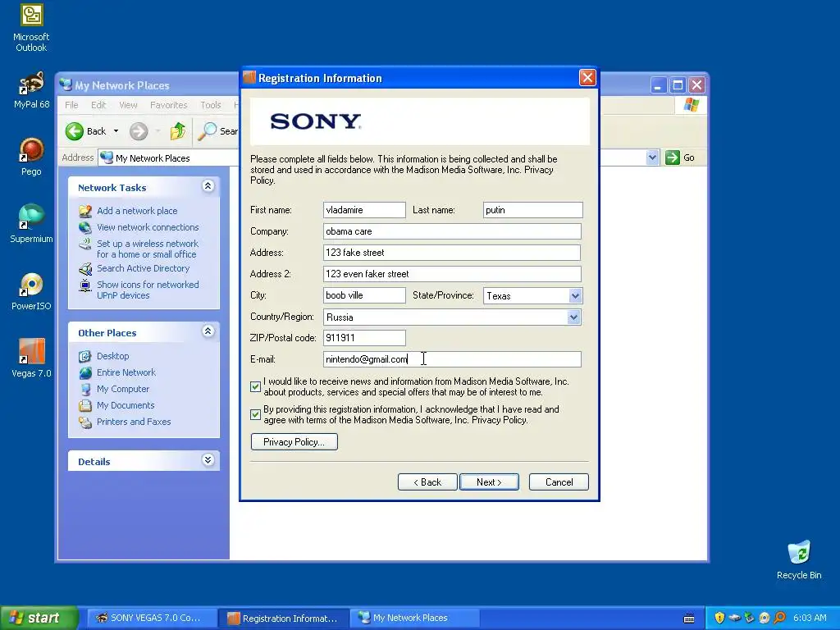Screen dimensions: 840x630
Task: Click security shield icon in system tray
Action: point(719,618)
